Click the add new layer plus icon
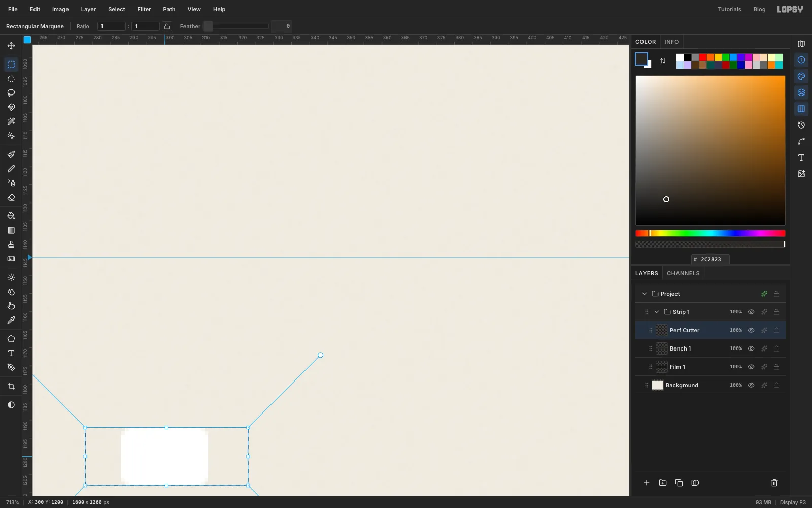Screen dimensions: 812x508 tap(647, 483)
